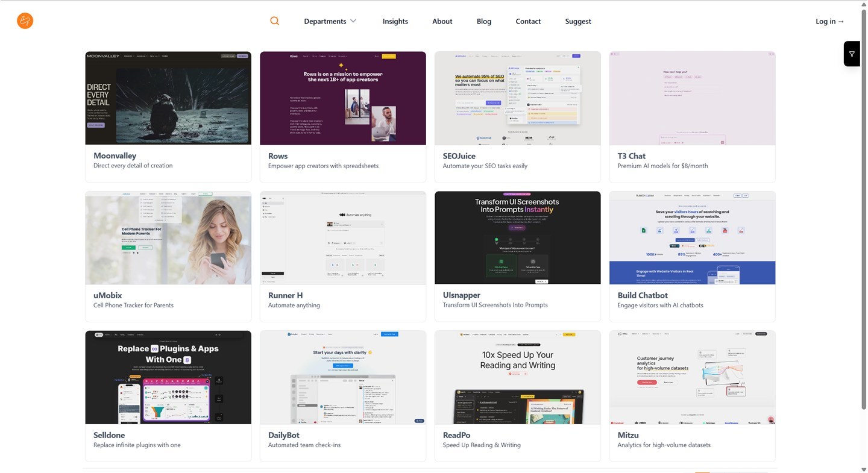Viewport: 868px width, 473px height.
Task: Open the uMobix preview image
Action: click(x=168, y=237)
